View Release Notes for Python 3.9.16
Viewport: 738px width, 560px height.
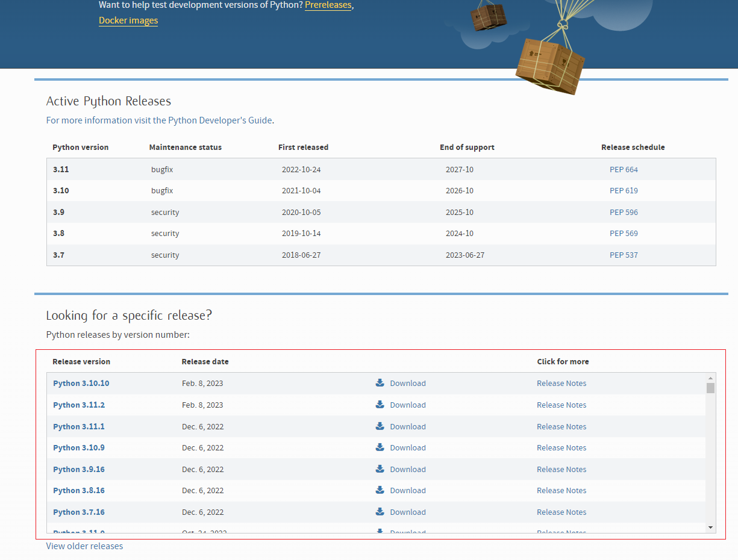click(561, 470)
